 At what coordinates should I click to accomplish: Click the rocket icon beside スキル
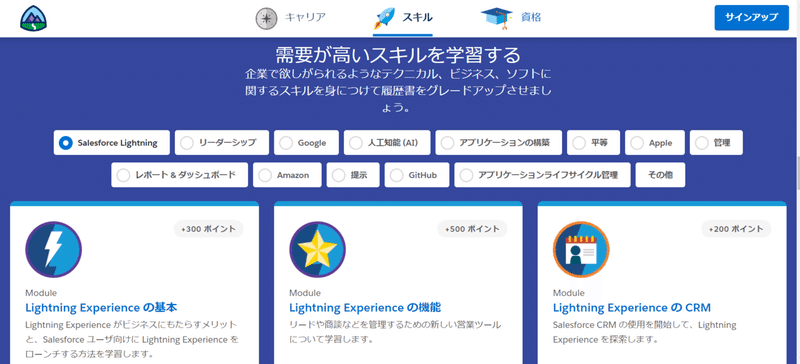coord(384,18)
